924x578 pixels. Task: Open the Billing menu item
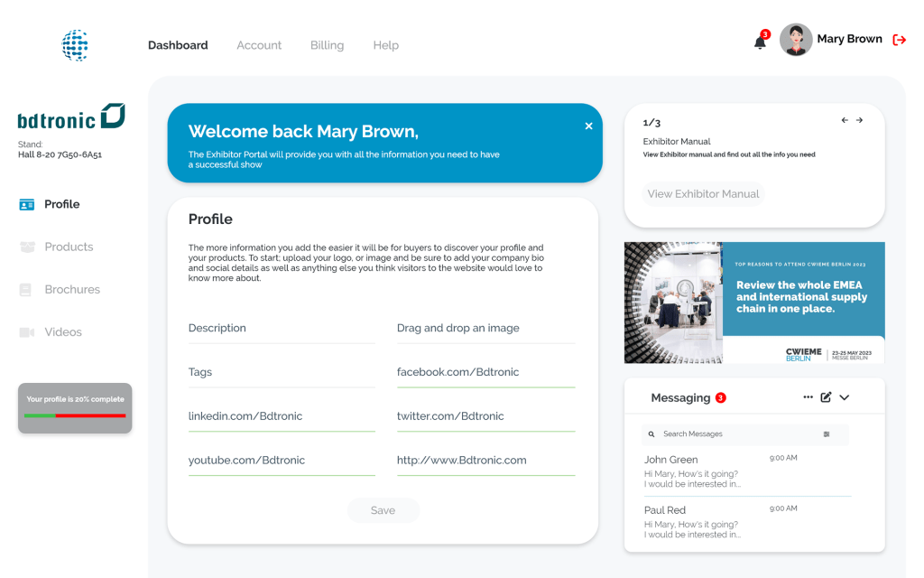click(x=327, y=45)
